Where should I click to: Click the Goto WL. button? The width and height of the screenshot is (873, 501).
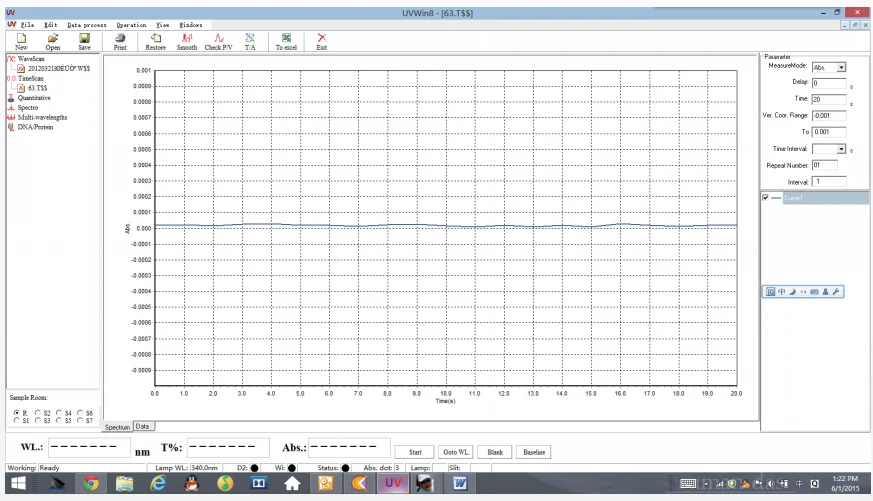pos(456,452)
